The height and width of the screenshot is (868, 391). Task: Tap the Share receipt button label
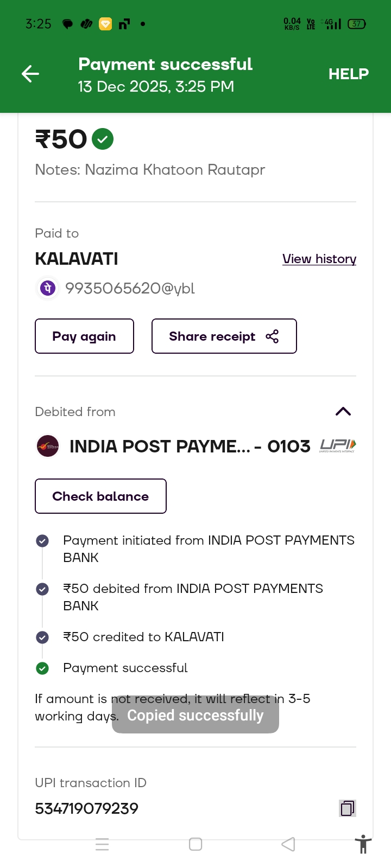pos(212,336)
